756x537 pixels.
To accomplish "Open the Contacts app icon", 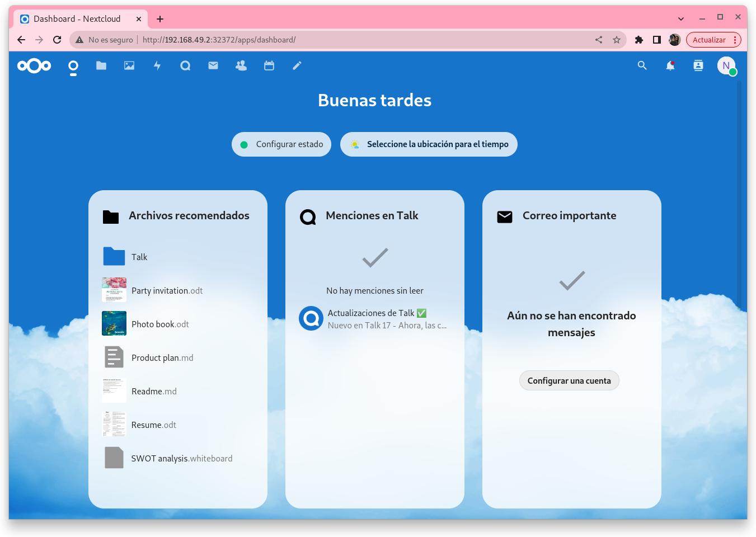I will click(x=241, y=66).
